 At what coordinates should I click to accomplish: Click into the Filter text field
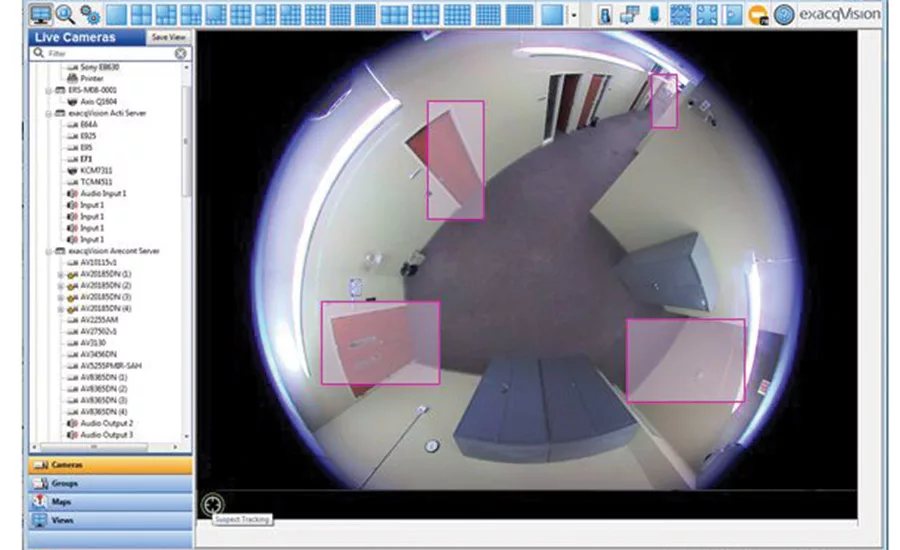point(110,53)
